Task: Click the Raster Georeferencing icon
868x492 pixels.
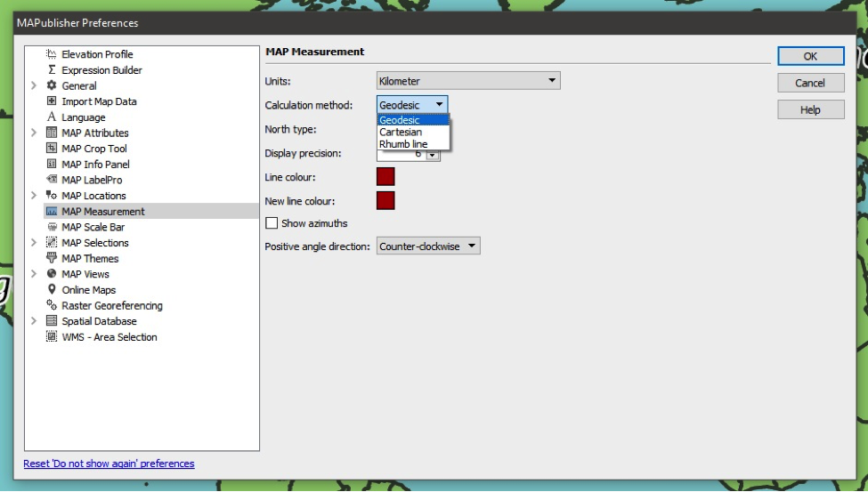Action: tap(52, 305)
